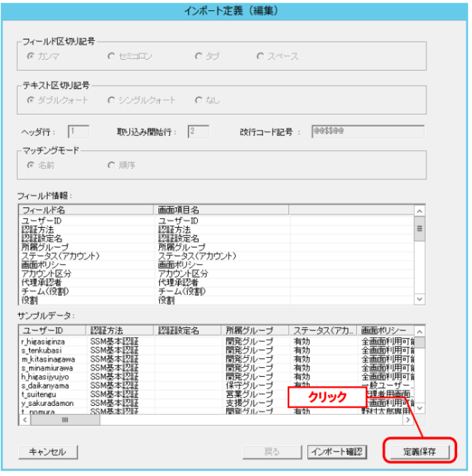This screenshot has height=476, width=472.
Task: Select アカウント区分 row in field list
Action: coord(217,273)
